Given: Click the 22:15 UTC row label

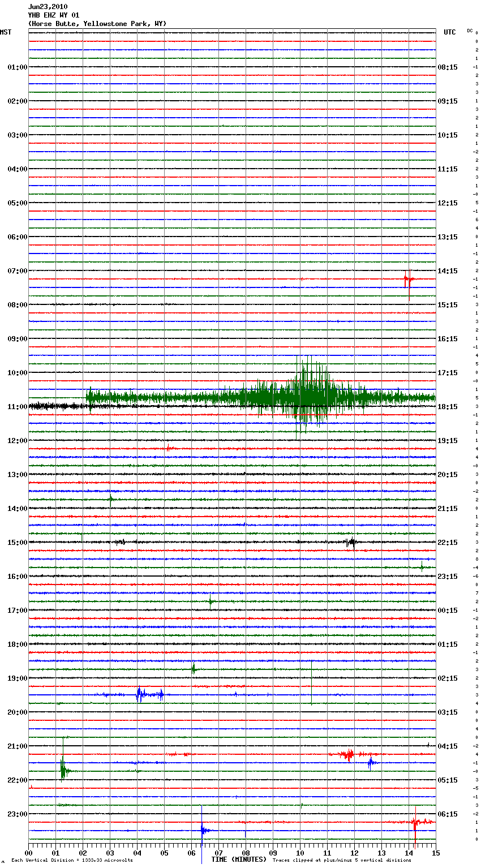Looking at the screenshot, I should [x=448, y=543].
